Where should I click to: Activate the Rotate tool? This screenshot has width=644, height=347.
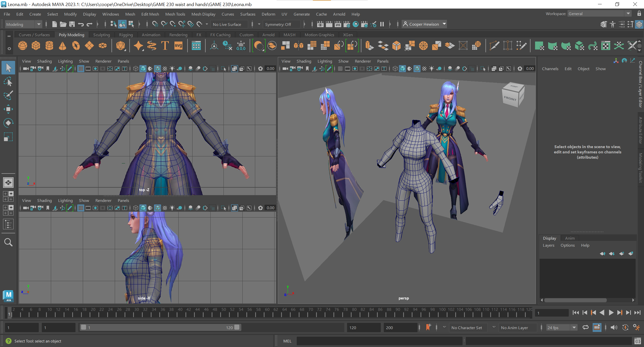tap(8, 123)
